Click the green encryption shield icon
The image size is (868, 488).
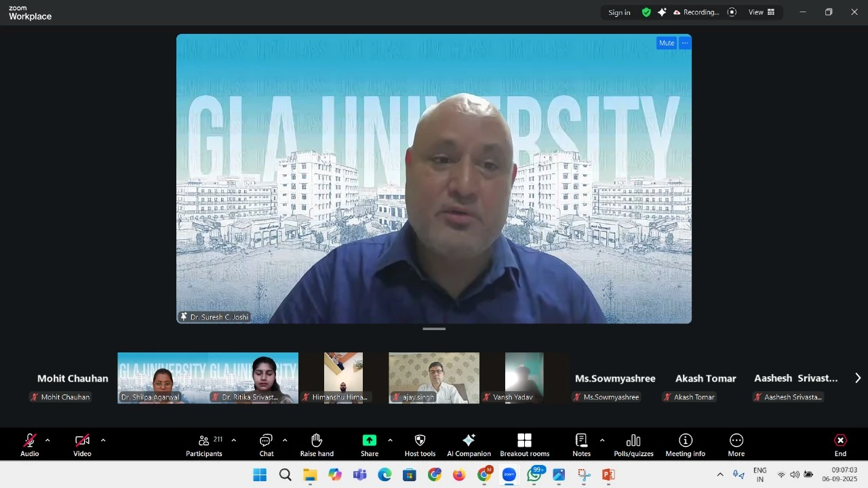pos(646,12)
